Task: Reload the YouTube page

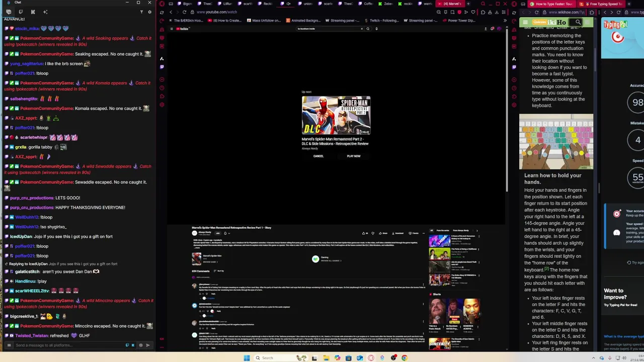Action: click(x=185, y=12)
